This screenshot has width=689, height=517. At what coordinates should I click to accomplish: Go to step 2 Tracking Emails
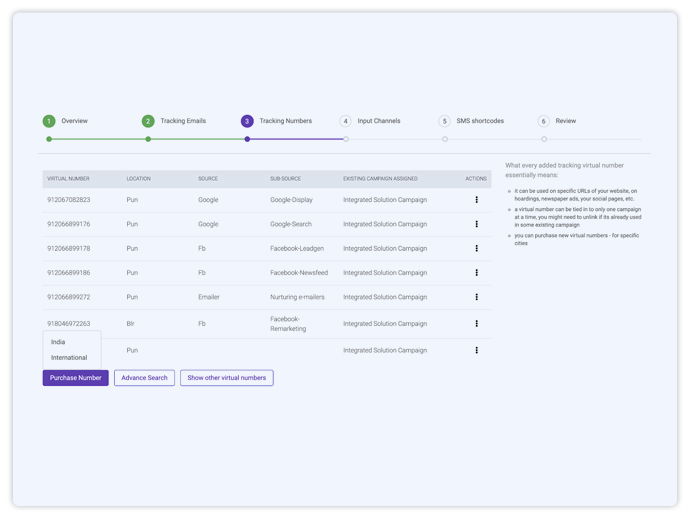tap(174, 121)
